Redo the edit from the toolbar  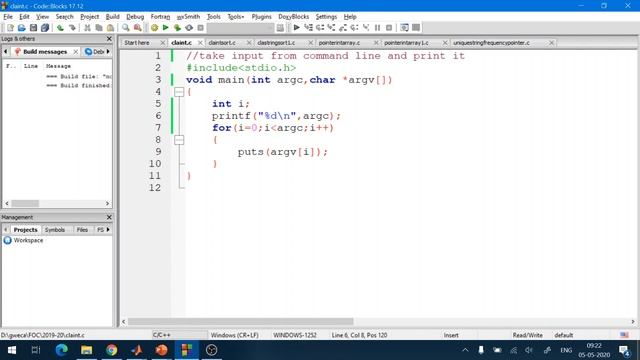pos(72,28)
